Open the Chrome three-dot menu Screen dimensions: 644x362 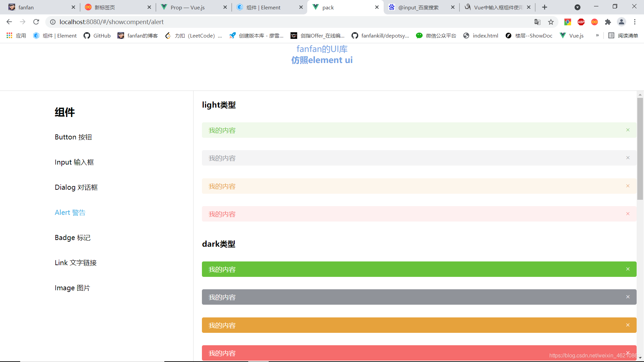pos(635,22)
